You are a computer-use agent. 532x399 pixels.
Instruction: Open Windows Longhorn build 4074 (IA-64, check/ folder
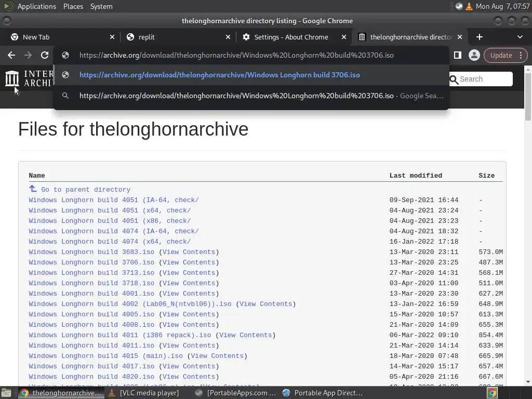[x=114, y=231]
